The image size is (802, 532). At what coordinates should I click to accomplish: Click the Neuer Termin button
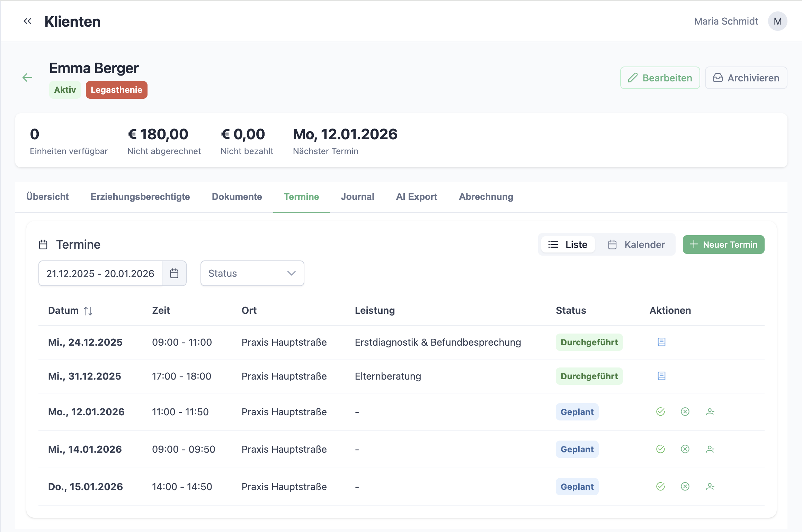[723, 245]
